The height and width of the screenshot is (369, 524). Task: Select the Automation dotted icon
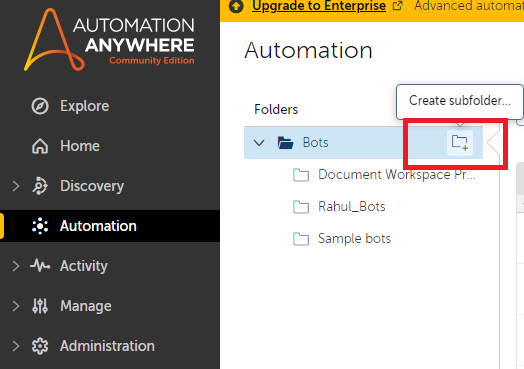[x=40, y=226]
